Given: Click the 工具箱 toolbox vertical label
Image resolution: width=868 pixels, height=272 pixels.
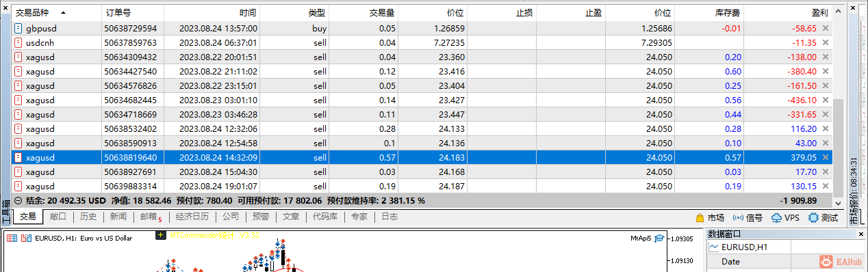Looking at the screenshot, I should tap(5, 211).
